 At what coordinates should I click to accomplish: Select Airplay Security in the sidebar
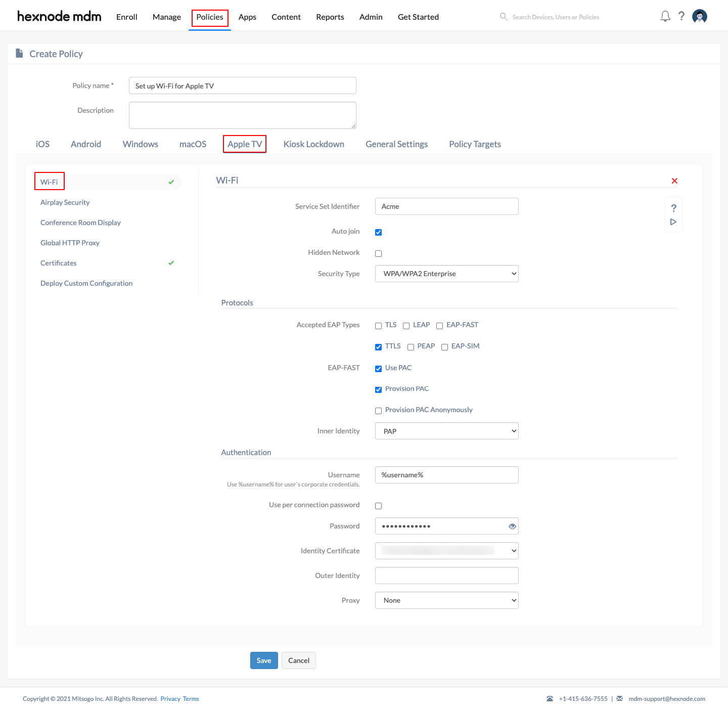click(65, 202)
